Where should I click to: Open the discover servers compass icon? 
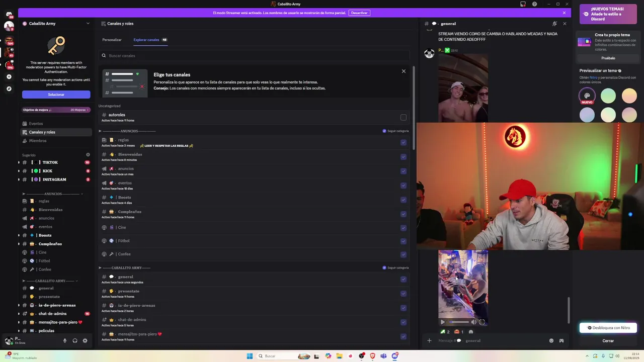tap(9, 88)
